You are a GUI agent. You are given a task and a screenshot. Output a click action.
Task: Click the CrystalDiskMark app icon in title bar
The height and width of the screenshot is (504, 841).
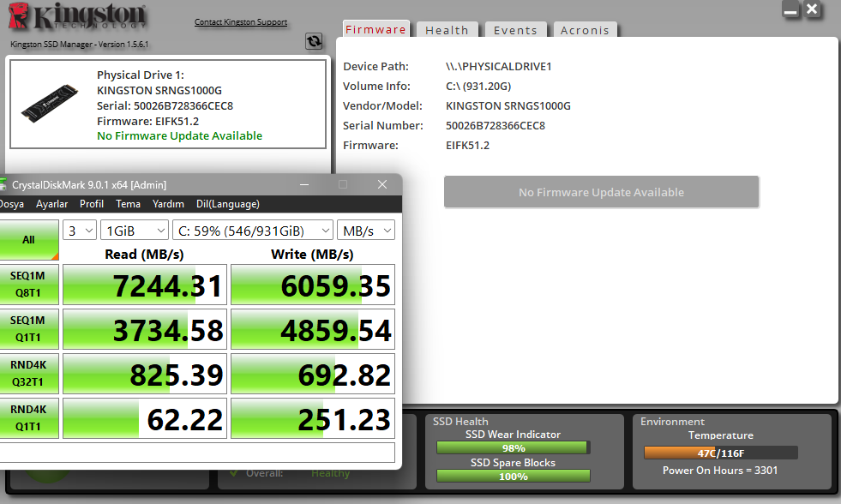(x=3, y=185)
